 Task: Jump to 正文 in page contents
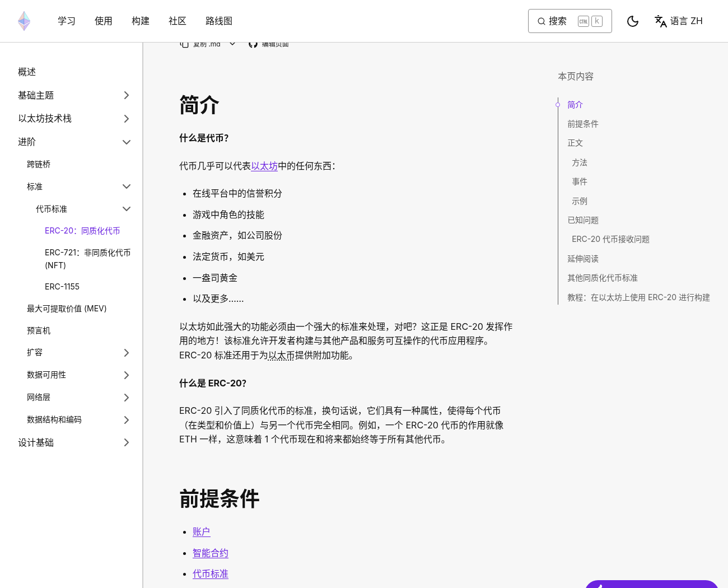(575, 143)
